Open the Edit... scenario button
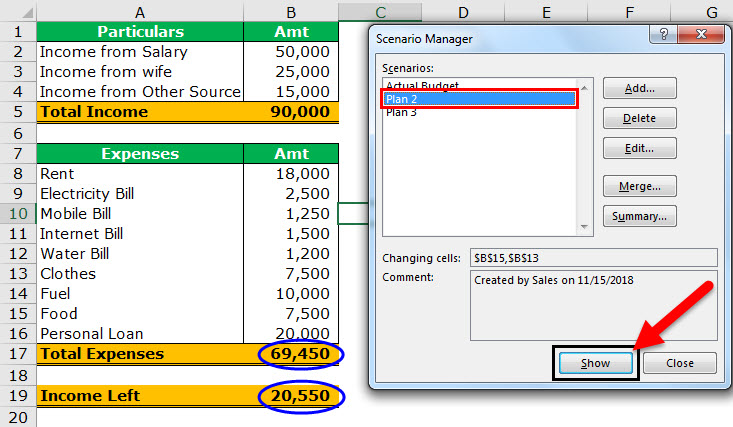Viewport: 733px width, 427px height. (640, 148)
